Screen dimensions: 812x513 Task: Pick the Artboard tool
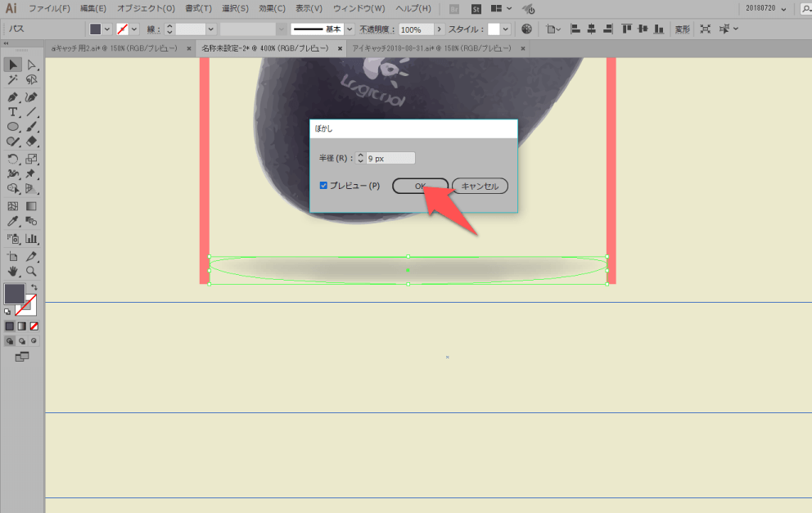pyautogui.click(x=13, y=256)
